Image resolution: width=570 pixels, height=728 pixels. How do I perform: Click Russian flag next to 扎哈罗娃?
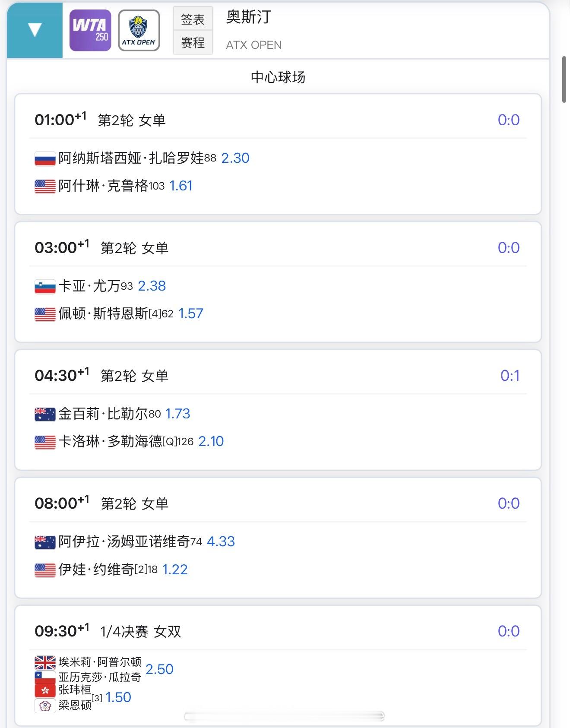(x=45, y=158)
